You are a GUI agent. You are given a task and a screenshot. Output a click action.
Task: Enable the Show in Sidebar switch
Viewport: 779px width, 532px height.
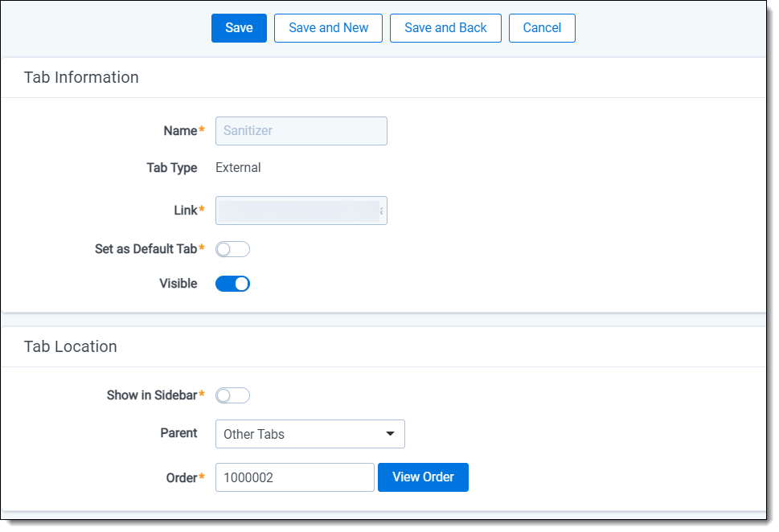232,395
